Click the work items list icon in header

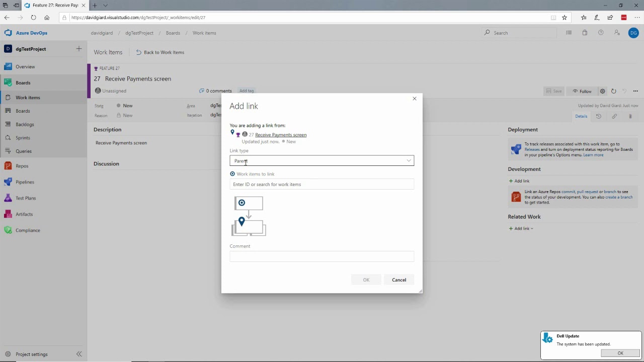coord(569,33)
